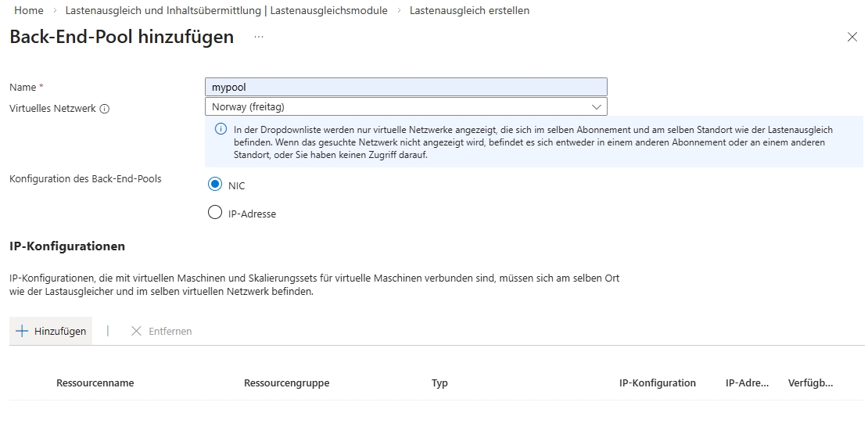Sort by IP-Konfiguration column header
The height and width of the screenshot is (431, 868).
[657, 383]
